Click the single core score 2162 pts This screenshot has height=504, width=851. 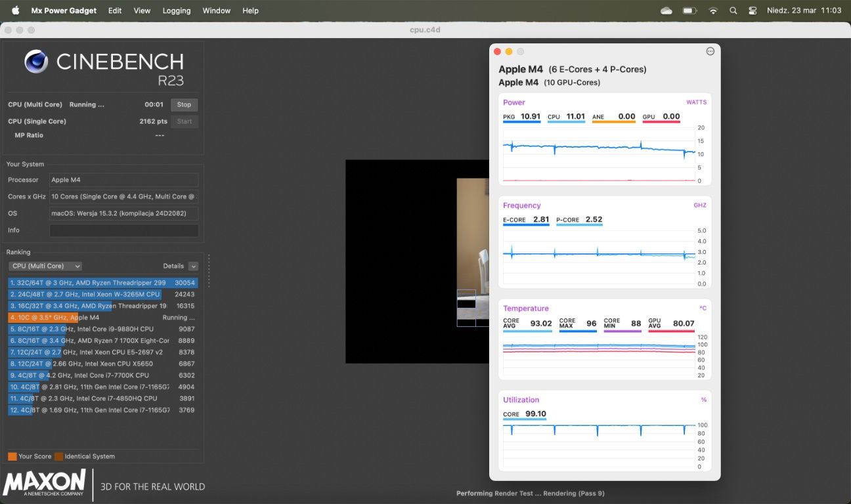pyautogui.click(x=152, y=121)
